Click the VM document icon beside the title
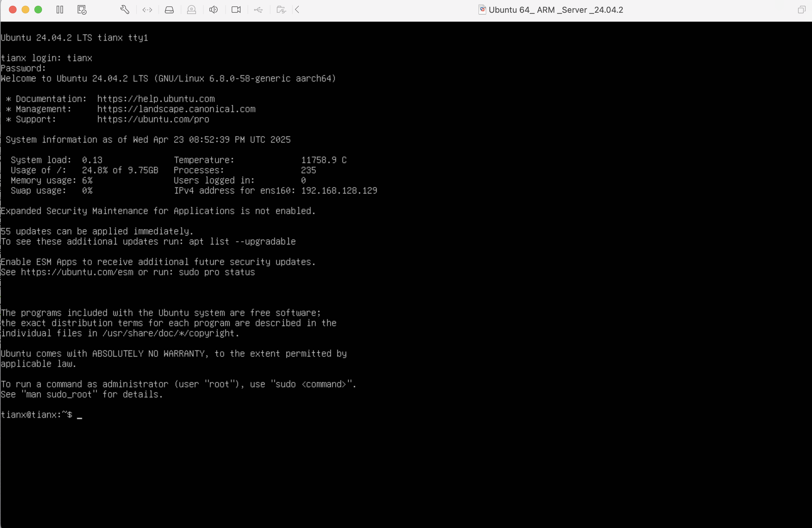 [x=482, y=10]
